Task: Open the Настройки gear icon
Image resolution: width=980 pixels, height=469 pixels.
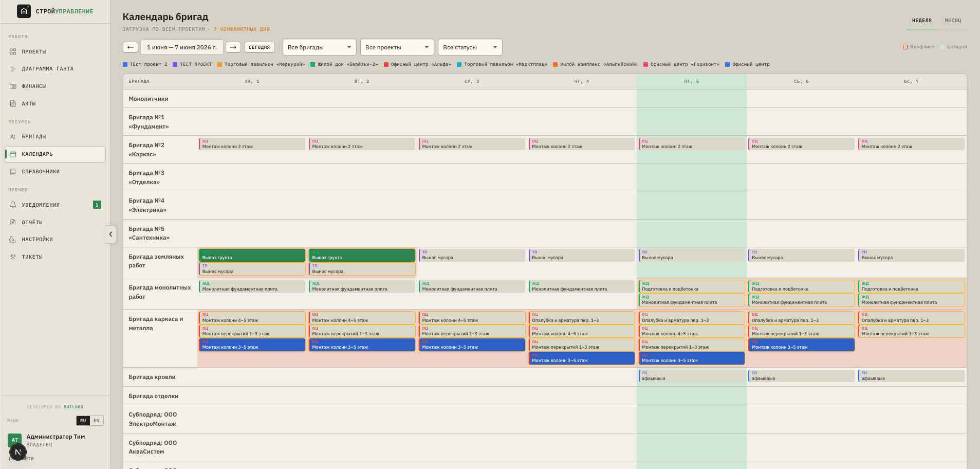Action: point(13,240)
